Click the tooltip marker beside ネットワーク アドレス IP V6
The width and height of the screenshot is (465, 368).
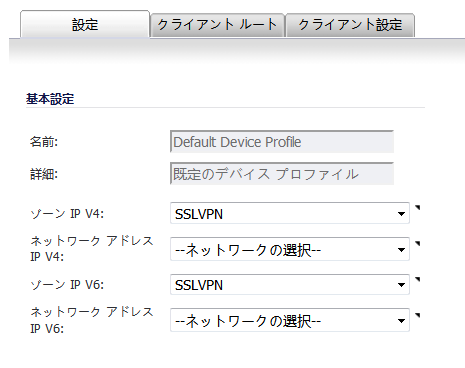[x=417, y=315]
